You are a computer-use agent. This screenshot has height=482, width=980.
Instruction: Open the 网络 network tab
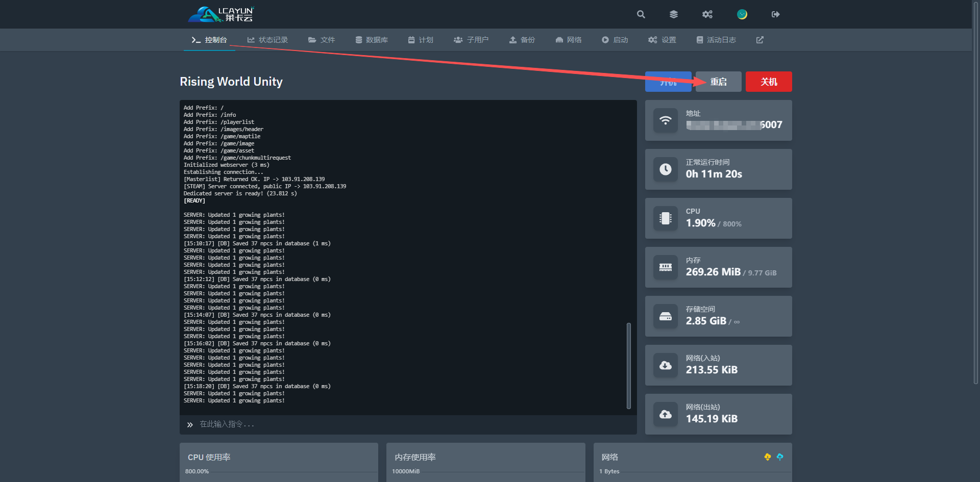(569, 40)
